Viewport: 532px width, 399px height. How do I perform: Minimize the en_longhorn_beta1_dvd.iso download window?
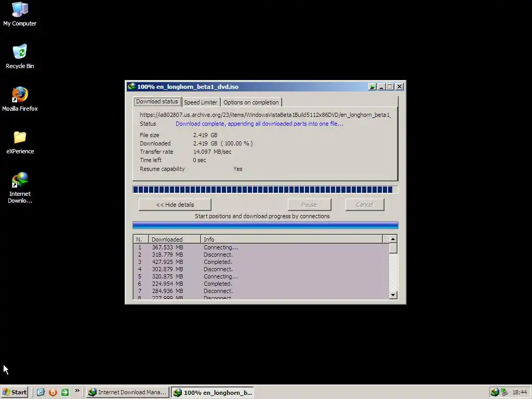[381, 87]
